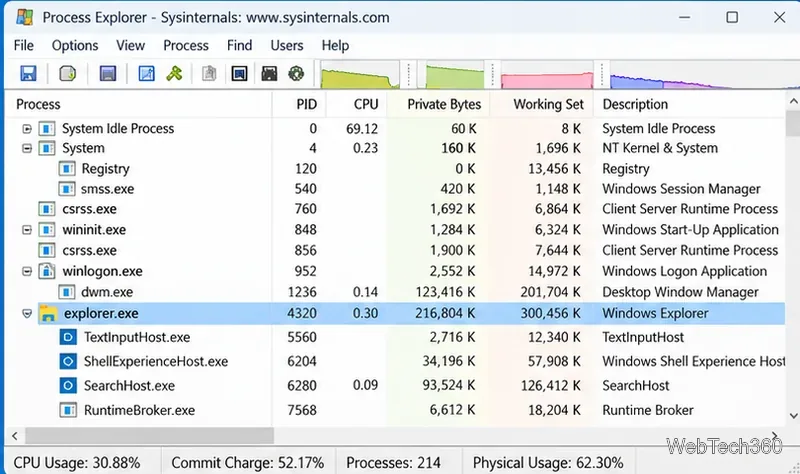The height and width of the screenshot is (474, 800).
Task: Expand the System Idle Process node
Action: (x=27, y=129)
